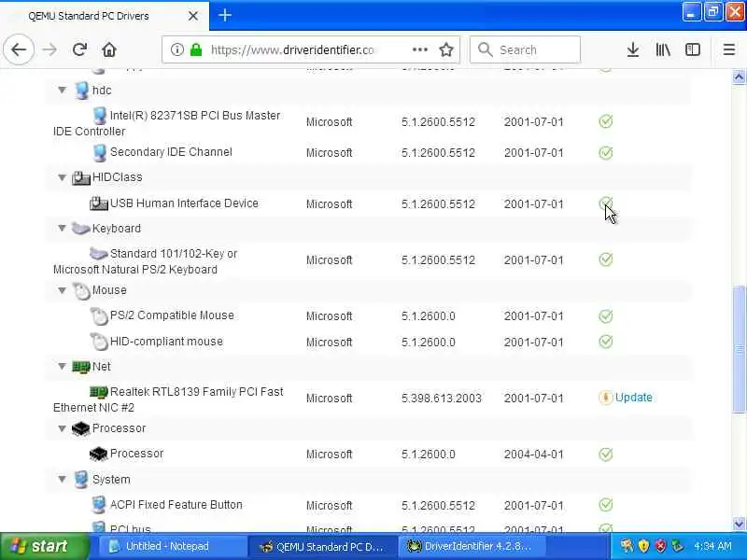Switch to QEMU Standard PC D... taskbar button
This screenshot has width=747, height=560.
pyautogui.click(x=322, y=546)
